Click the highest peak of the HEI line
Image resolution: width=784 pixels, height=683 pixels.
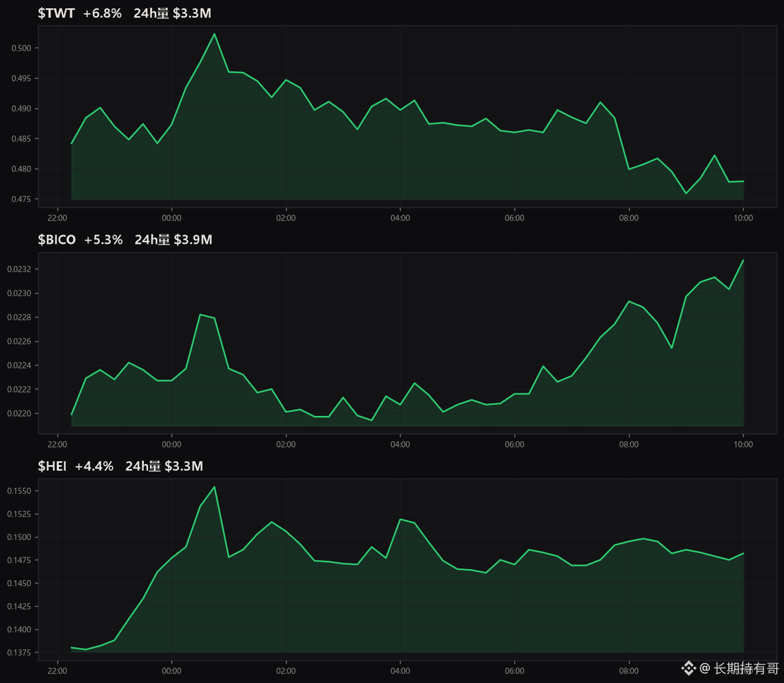click(215, 487)
